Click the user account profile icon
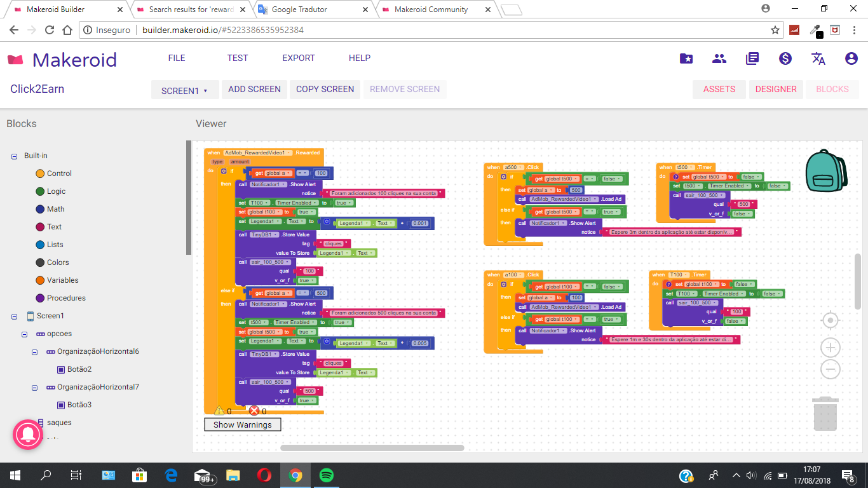Viewport: 868px width, 488px height. [851, 58]
